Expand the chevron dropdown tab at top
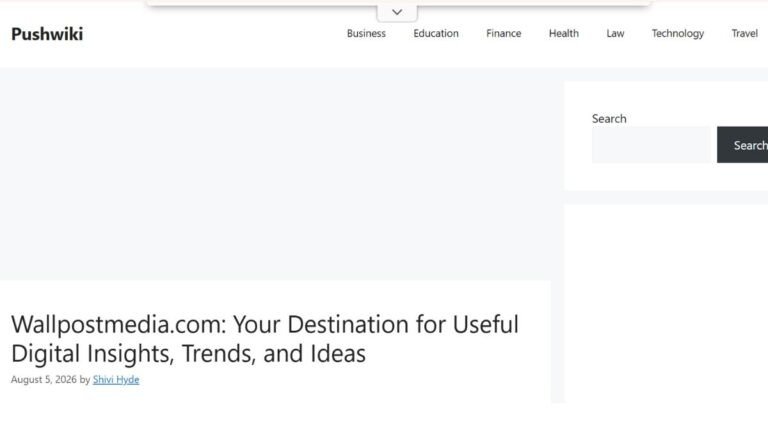Screen dimensions: 768x448 pyautogui.click(x=397, y=12)
